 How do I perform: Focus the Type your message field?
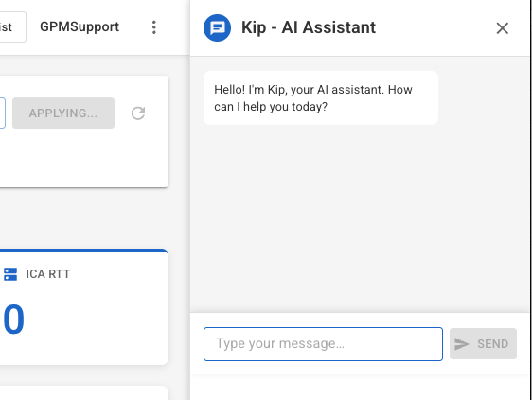323,344
